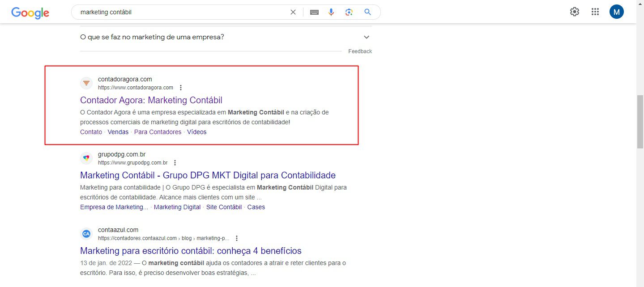Image resolution: width=644 pixels, height=287 pixels.
Task: Click the 'O que se faz no marketing de uma empresa?' text
Action: click(x=152, y=37)
